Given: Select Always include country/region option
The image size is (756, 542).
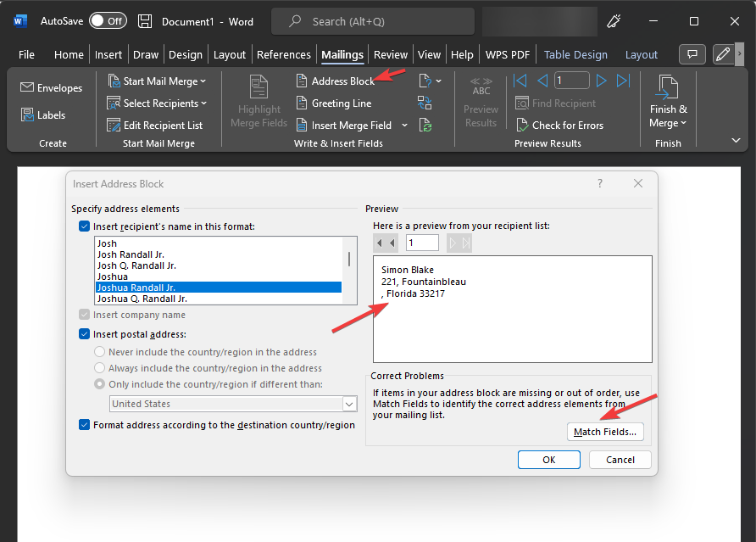Looking at the screenshot, I should 99,368.
